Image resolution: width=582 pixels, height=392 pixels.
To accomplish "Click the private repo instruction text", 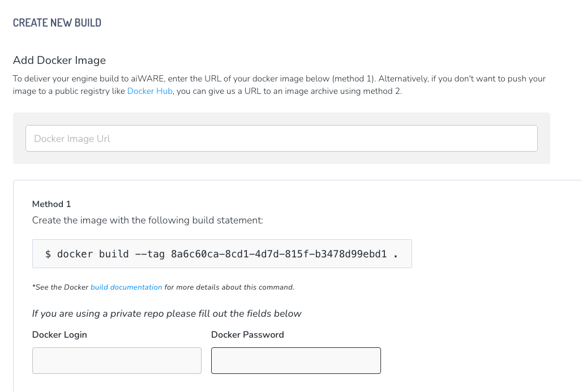I will click(167, 313).
